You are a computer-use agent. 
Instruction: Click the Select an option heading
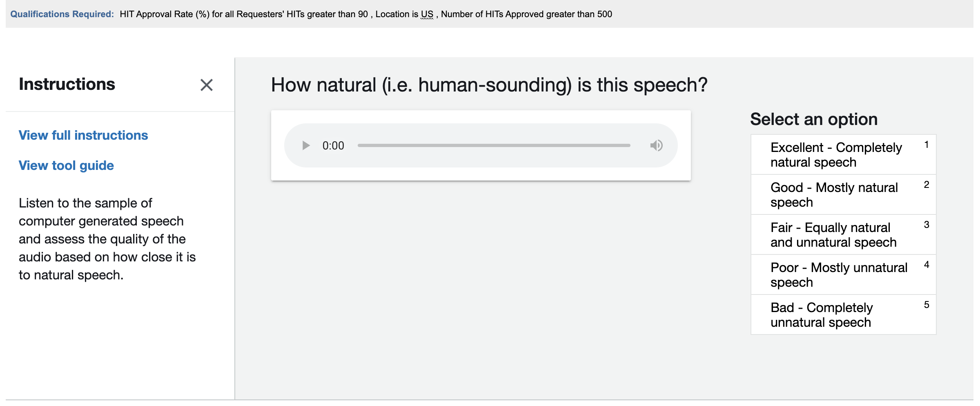(813, 119)
